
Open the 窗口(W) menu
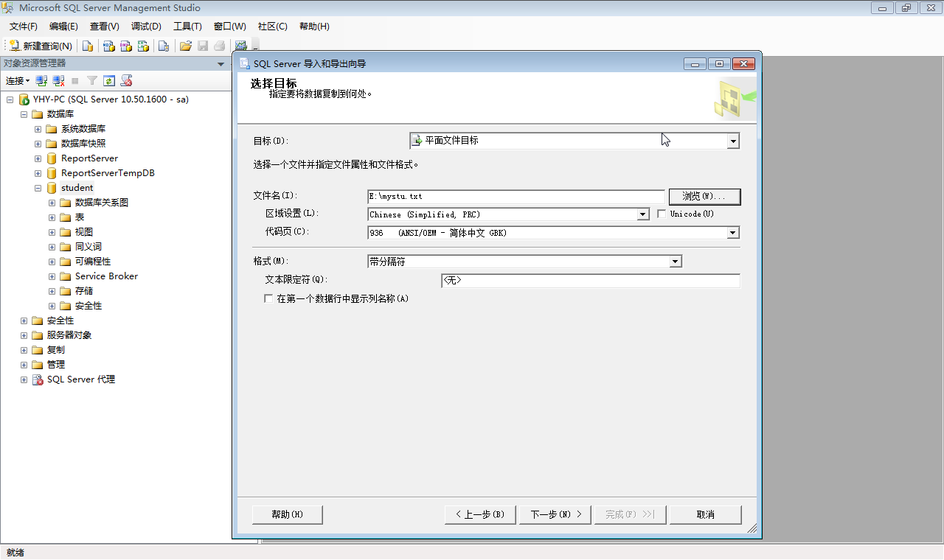pos(230,27)
